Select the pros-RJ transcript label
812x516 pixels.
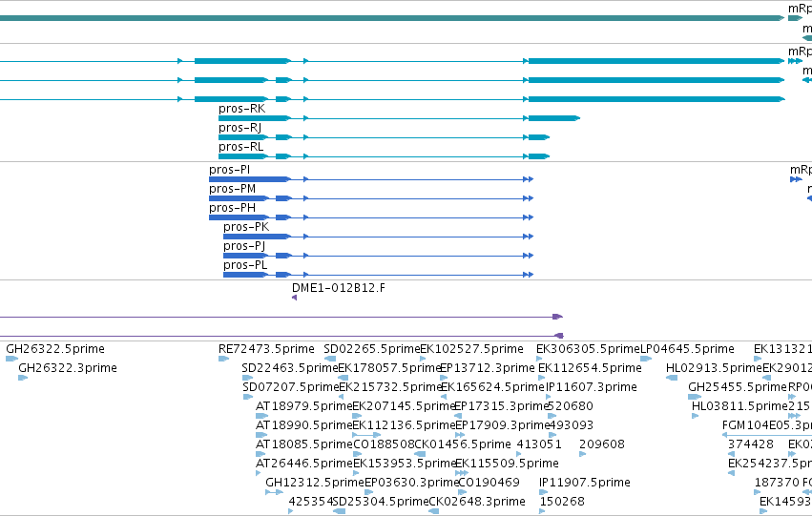tap(239, 128)
